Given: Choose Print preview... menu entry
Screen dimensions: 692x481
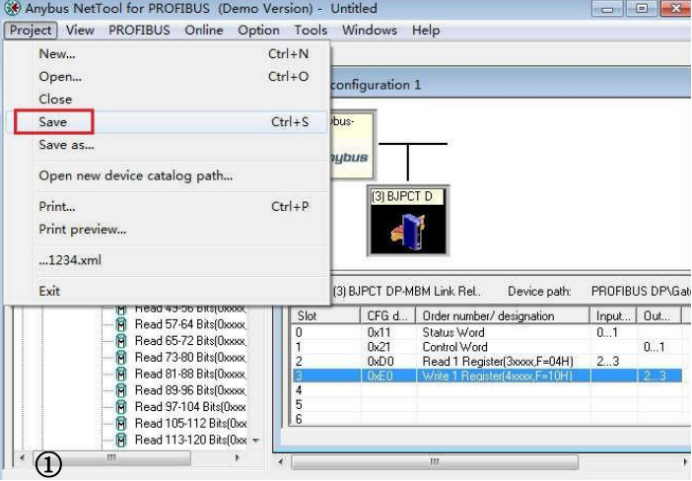Looking at the screenshot, I should coord(167,229).
